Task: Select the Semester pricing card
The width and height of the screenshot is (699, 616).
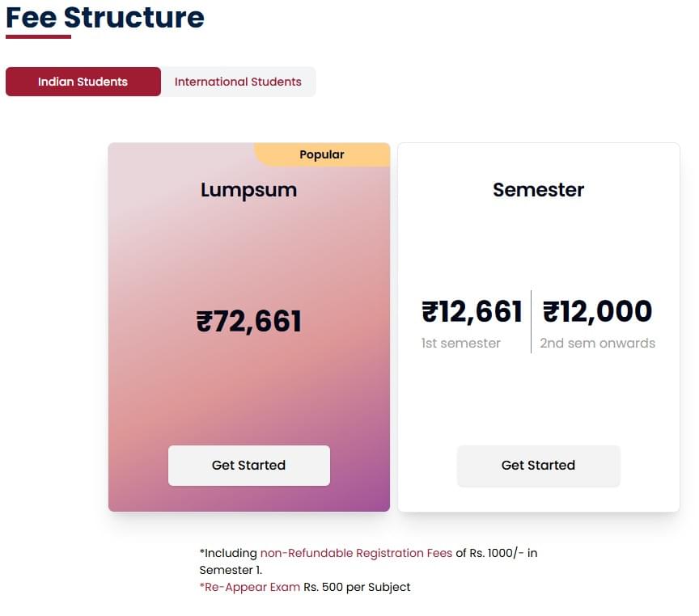Action: pyautogui.click(x=538, y=243)
